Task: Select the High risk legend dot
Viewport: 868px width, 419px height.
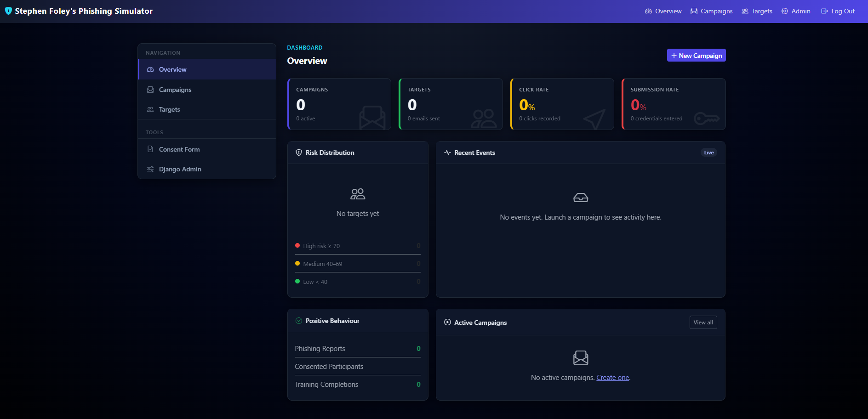Action: 297,245
